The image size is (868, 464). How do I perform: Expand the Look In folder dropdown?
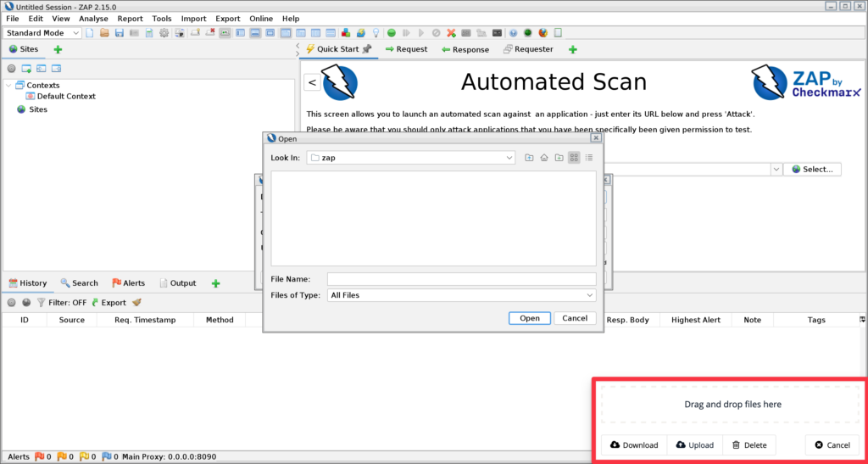(x=509, y=158)
